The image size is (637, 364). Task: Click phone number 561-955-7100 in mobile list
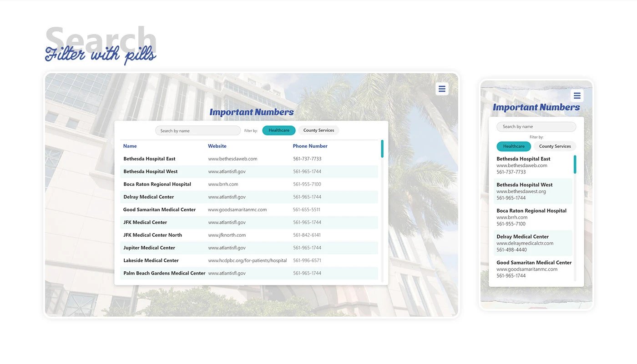pos(511,224)
